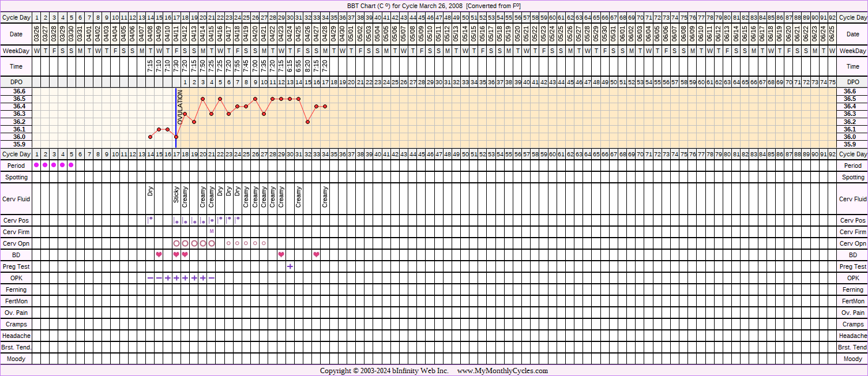Select the Preg Test plus sign marker
This screenshot has width=868, height=376.
(x=290, y=266)
